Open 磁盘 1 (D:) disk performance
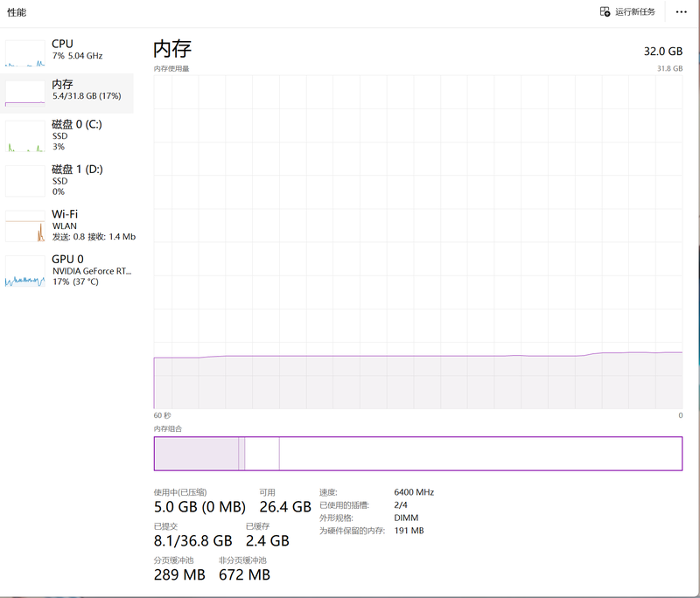Image resolution: width=700 pixels, height=598 pixels. point(67,181)
